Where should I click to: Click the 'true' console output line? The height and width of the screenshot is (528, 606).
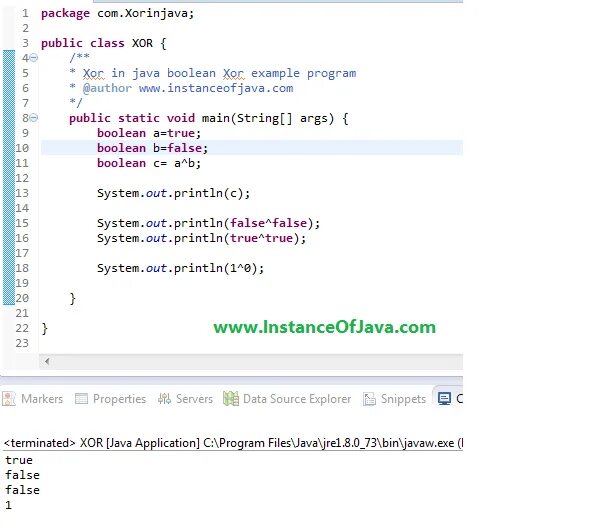pyautogui.click(x=19, y=460)
